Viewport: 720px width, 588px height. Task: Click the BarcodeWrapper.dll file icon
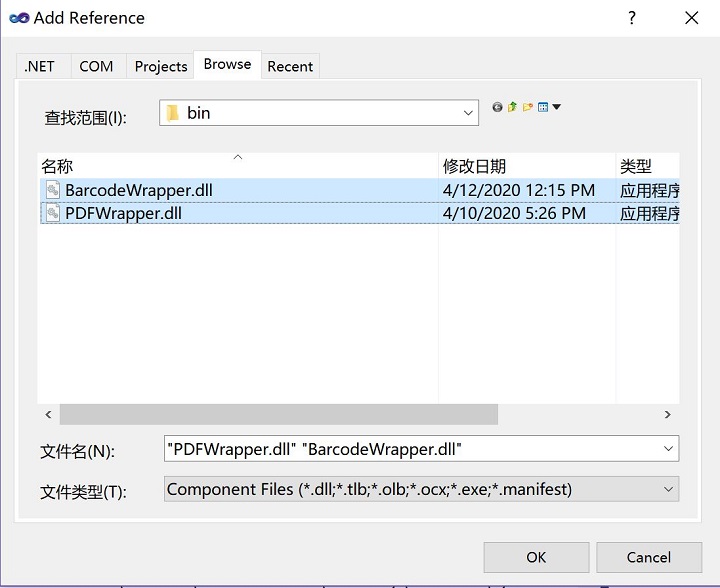53,190
